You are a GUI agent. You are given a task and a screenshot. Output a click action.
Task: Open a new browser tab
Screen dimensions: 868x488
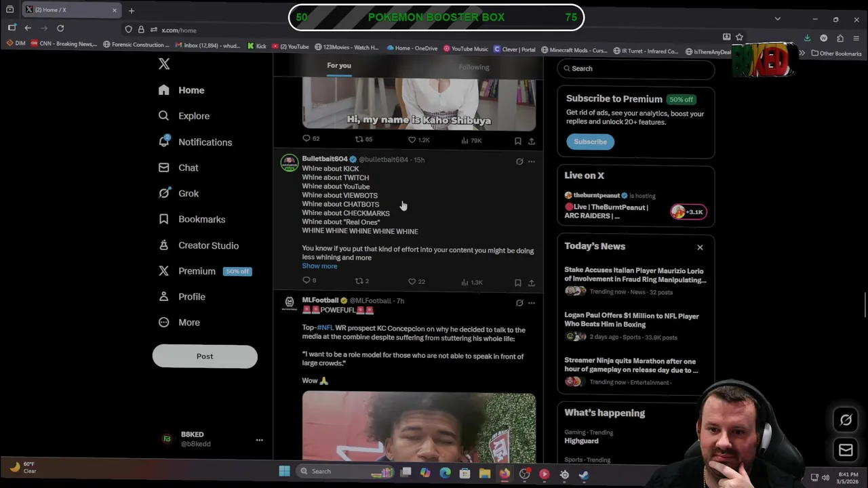(132, 10)
